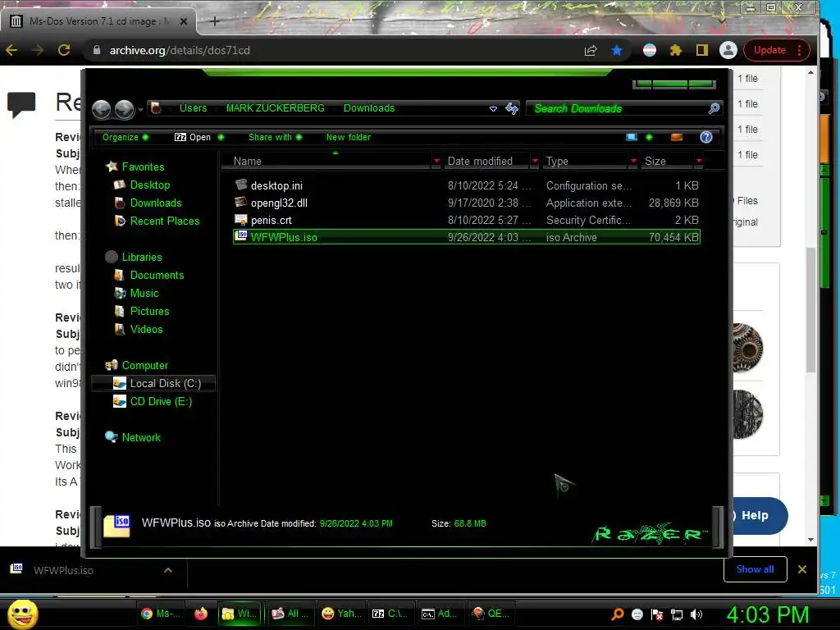Select CD Drive (E:) in the sidebar
840x630 pixels.
pyautogui.click(x=161, y=401)
